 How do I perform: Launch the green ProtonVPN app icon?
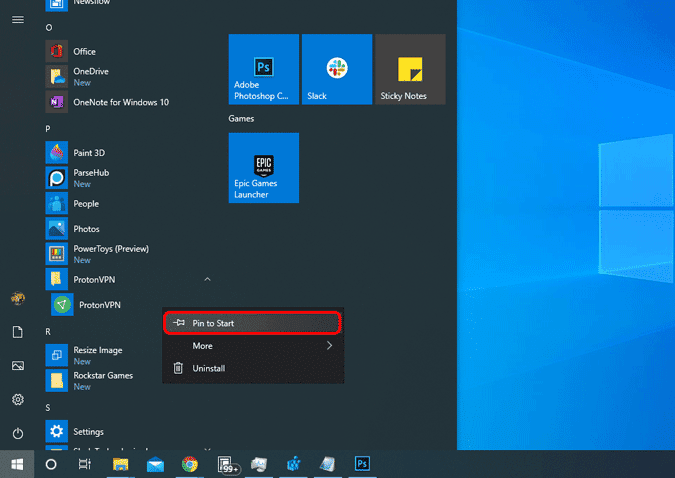coord(62,304)
